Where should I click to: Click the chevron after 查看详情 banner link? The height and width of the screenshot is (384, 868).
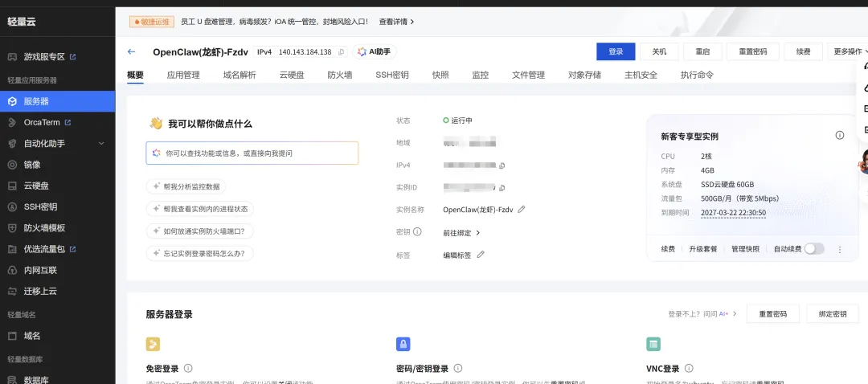(x=411, y=22)
